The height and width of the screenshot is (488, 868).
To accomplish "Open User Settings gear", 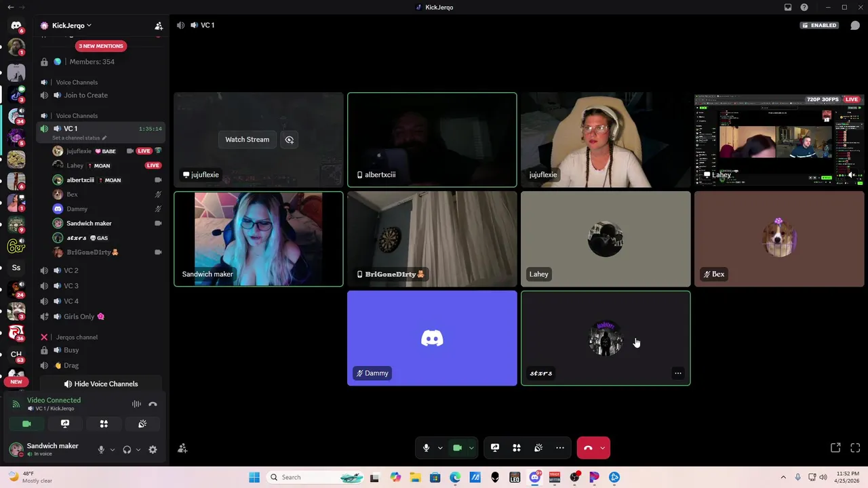I will (x=153, y=449).
